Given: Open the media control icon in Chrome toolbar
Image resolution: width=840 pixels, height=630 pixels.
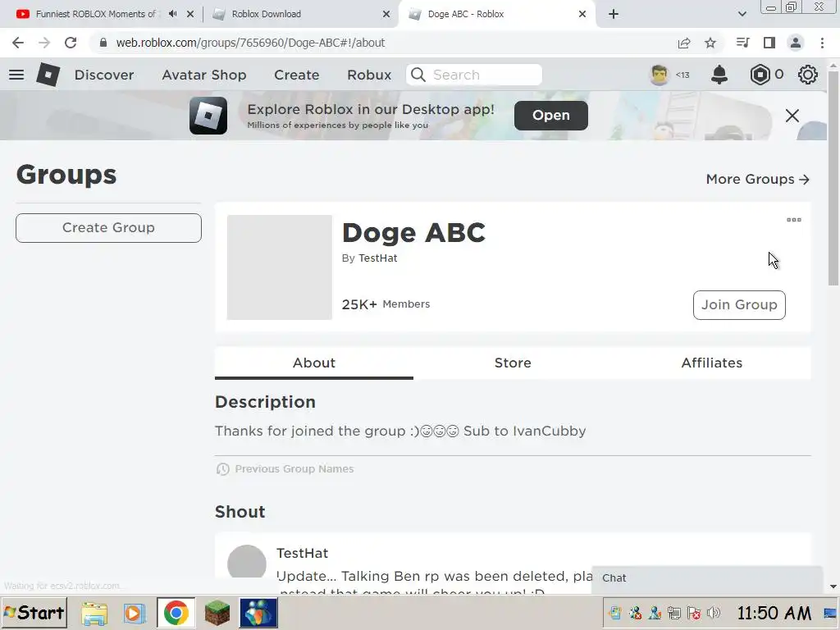Looking at the screenshot, I should tap(742, 43).
